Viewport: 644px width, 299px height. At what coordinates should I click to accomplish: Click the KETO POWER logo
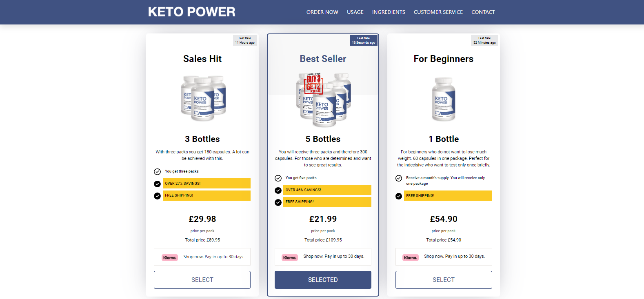coord(191,12)
